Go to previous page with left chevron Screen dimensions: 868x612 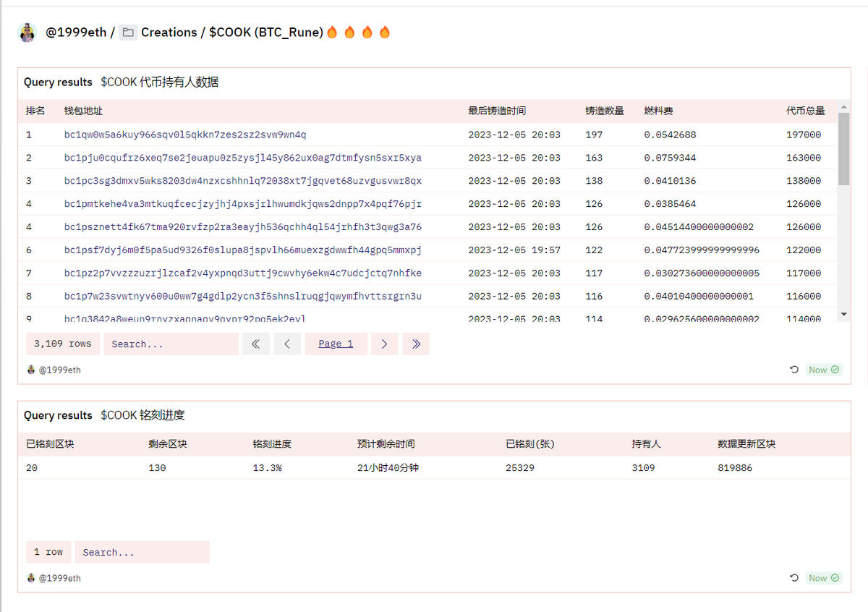point(287,344)
